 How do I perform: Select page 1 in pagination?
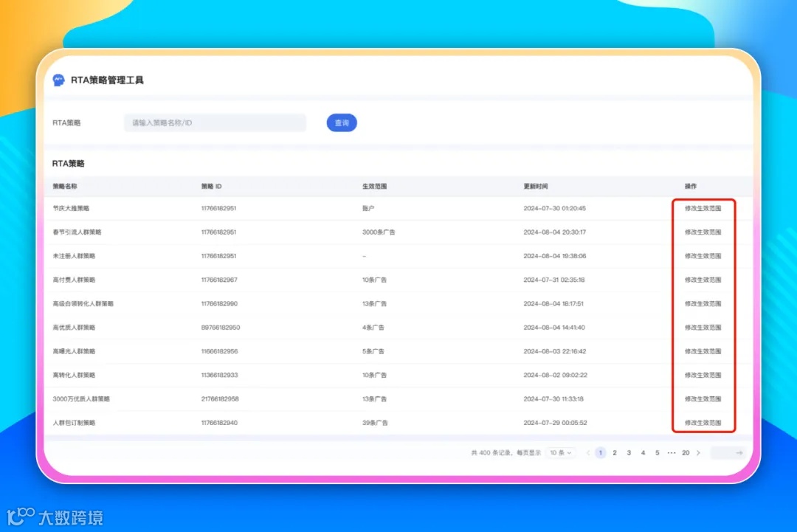coord(600,453)
